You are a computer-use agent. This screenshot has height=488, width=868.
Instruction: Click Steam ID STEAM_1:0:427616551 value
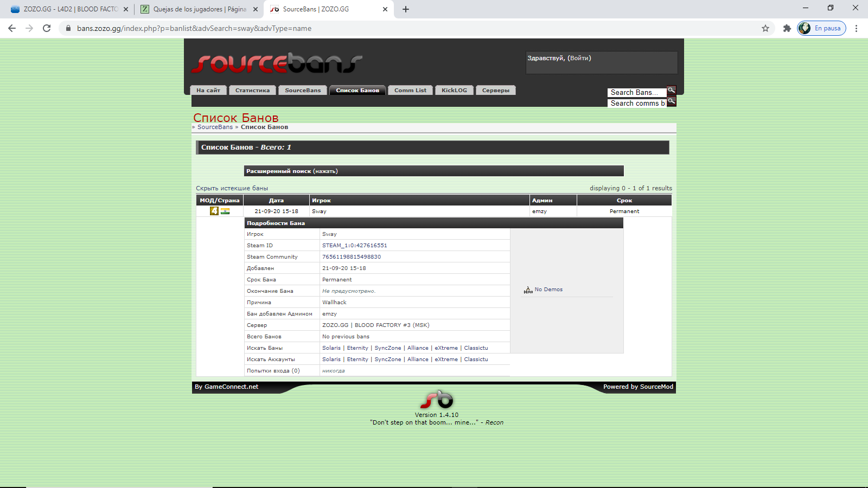coord(355,246)
